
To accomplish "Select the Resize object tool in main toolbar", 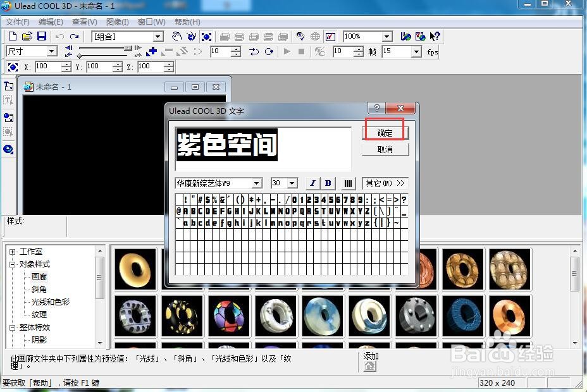I will pos(206,36).
